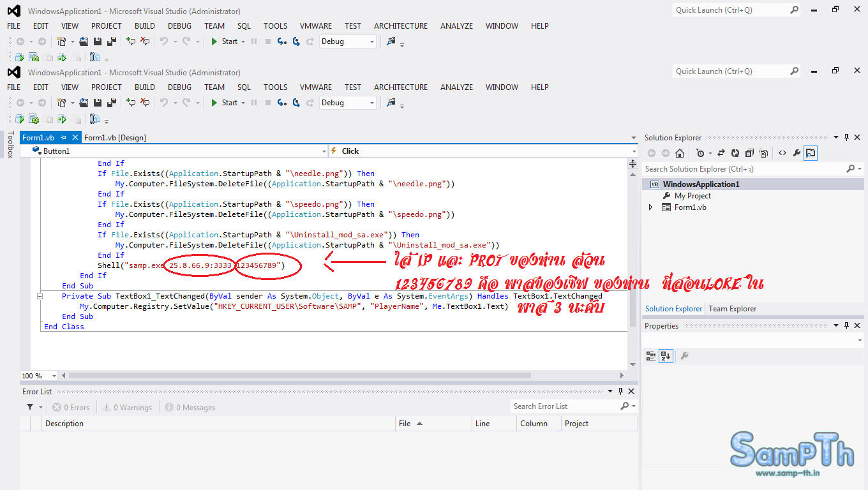Open Start button dropdown arrow in lower window

pyautogui.click(x=243, y=103)
